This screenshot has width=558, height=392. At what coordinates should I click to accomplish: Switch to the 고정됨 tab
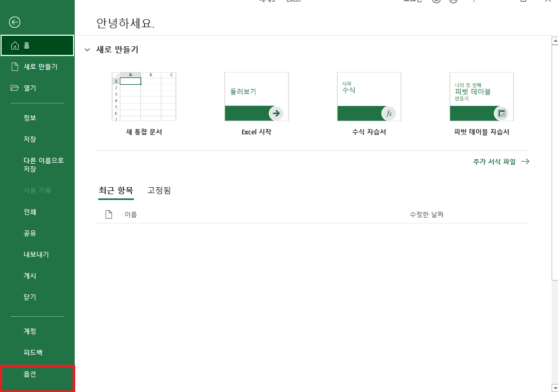click(x=158, y=190)
